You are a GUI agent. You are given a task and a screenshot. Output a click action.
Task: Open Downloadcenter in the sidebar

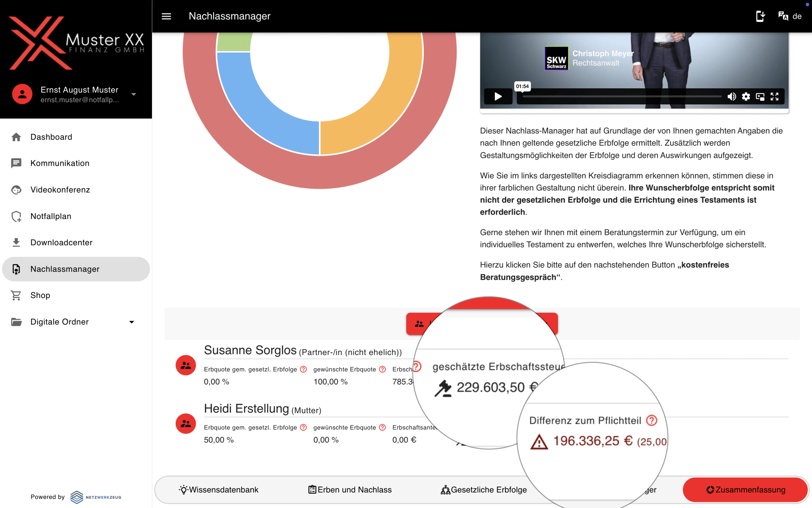click(x=76, y=243)
